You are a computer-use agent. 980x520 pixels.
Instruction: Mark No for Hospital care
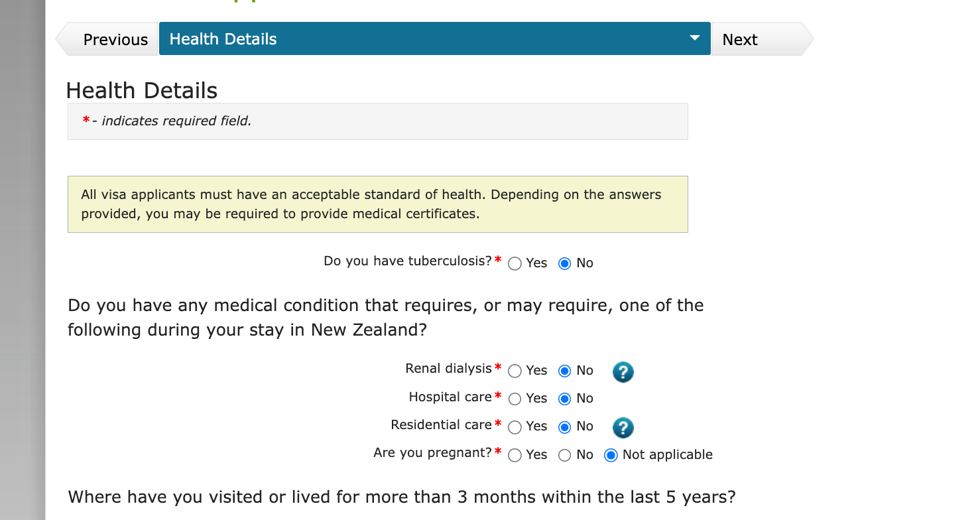[565, 399]
